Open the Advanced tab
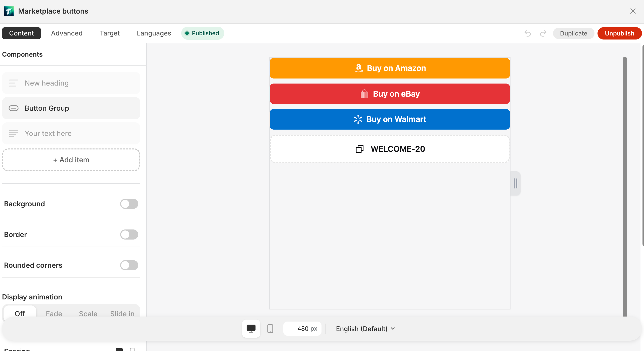644x351 pixels. click(67, 33)
